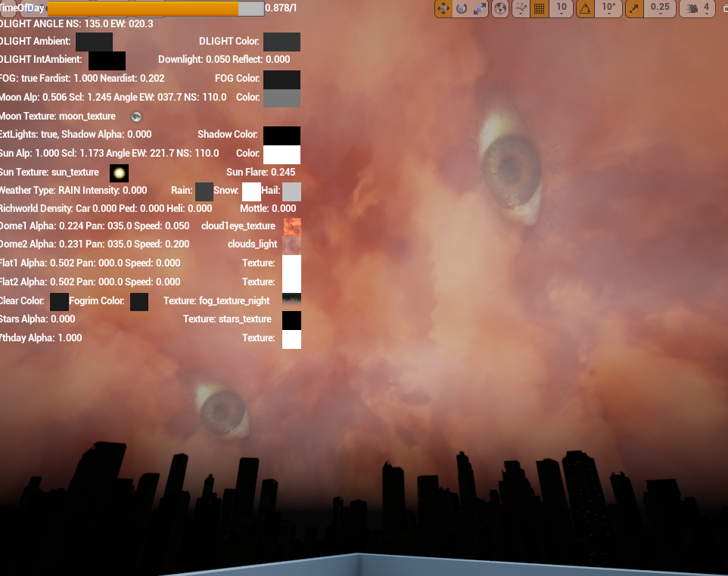Click the camera speed icon
The image size is (728, 576).
(x=691, y=9)
